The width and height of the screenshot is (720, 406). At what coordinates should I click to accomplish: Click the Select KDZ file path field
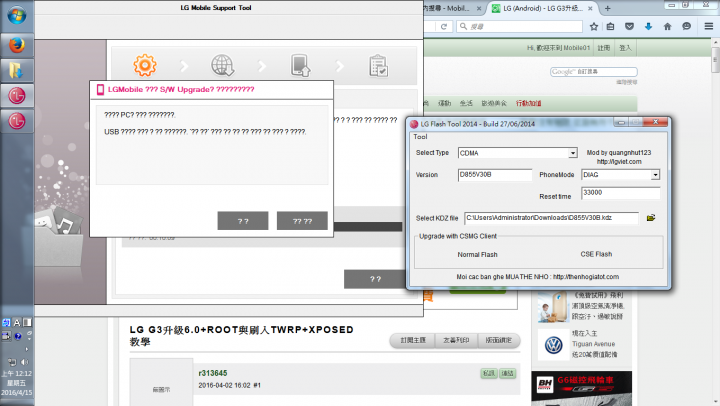551,218
